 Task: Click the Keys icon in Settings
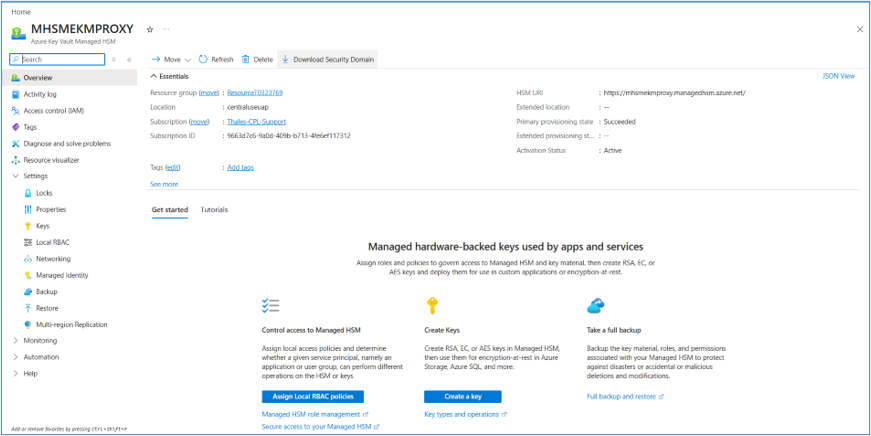coord(28,225)
